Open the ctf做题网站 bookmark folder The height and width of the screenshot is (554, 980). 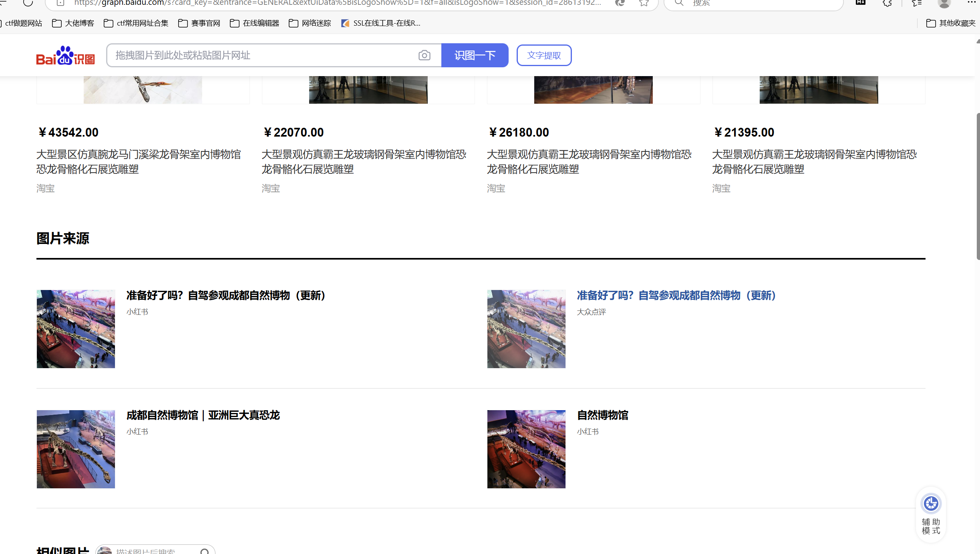tap(22, 23)
